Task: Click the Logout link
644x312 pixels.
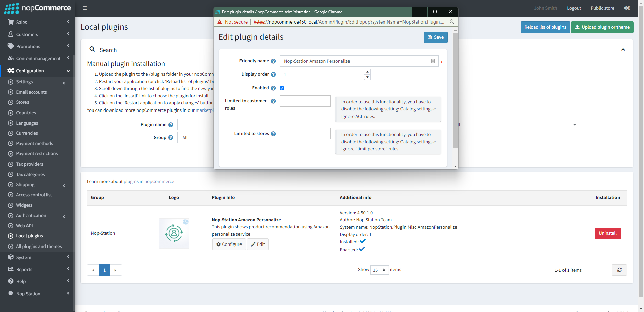Action: 574,8
